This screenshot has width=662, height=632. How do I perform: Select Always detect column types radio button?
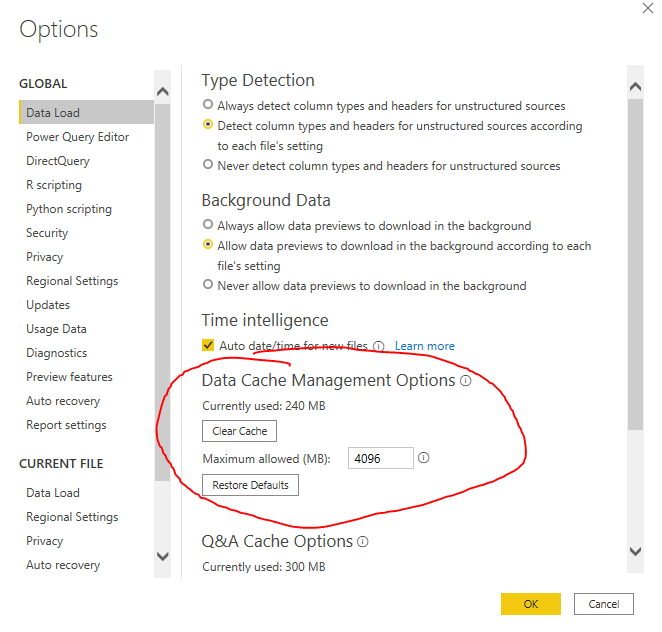coord(208,104)
